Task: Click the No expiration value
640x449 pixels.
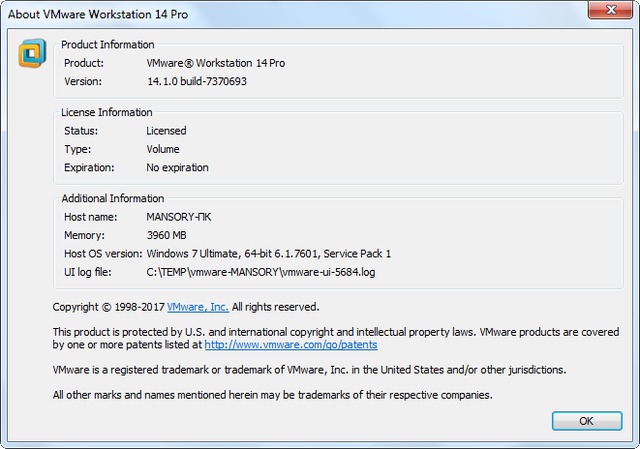Action: (178, 168)
